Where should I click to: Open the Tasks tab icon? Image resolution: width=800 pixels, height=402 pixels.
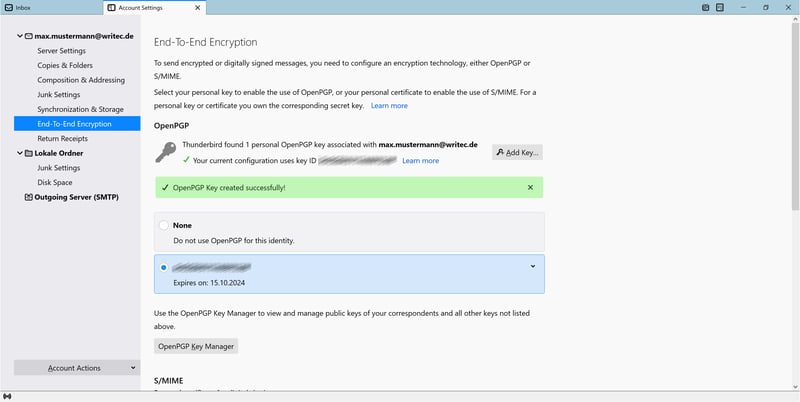tap(720, 8)
